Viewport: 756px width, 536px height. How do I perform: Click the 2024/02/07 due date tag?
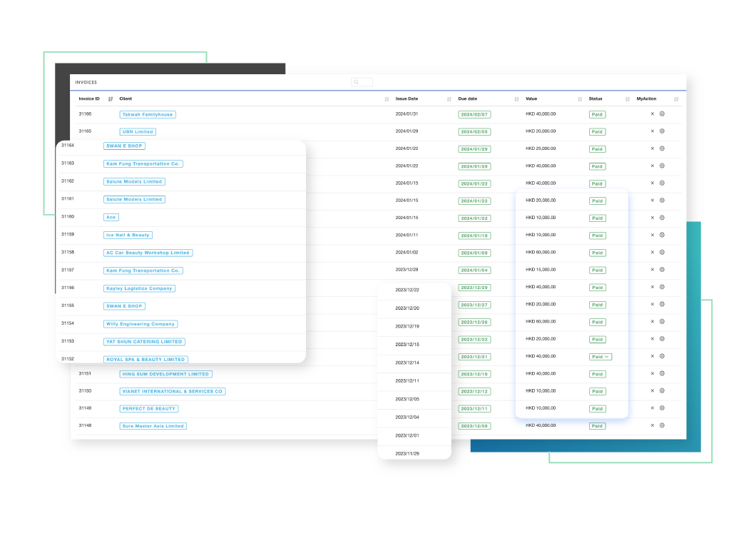click(474, 114)
